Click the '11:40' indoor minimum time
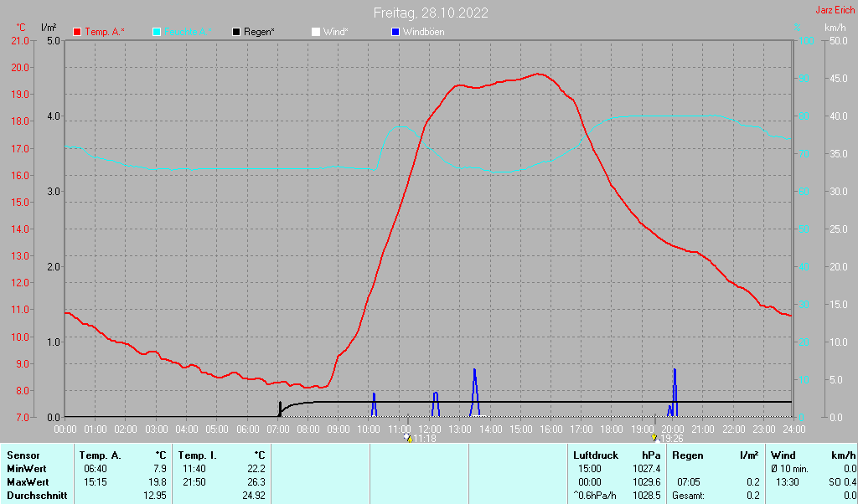The width and height of the screenshot is (858, 504). point(194,469)
